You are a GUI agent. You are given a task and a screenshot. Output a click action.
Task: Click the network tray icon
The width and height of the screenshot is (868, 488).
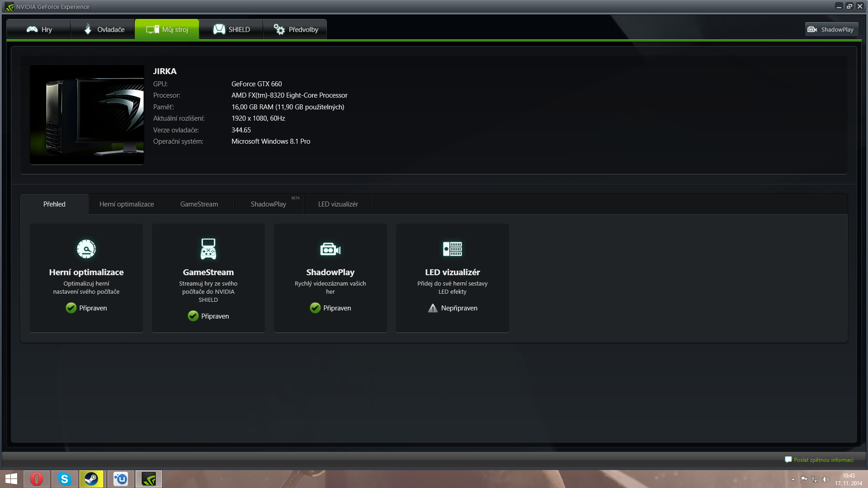(815, 479)
